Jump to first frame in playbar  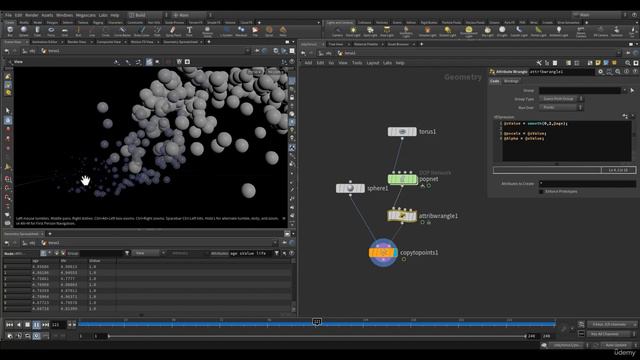pos(9,324)
